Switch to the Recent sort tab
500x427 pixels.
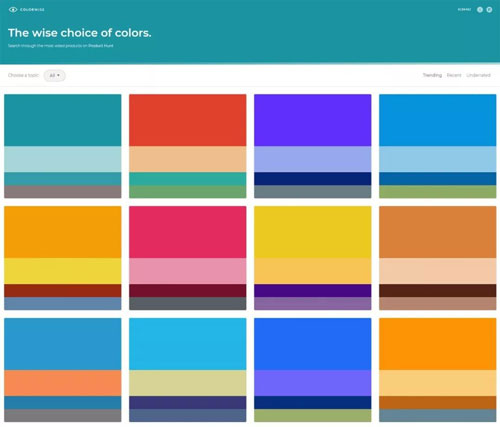[454, 75]
